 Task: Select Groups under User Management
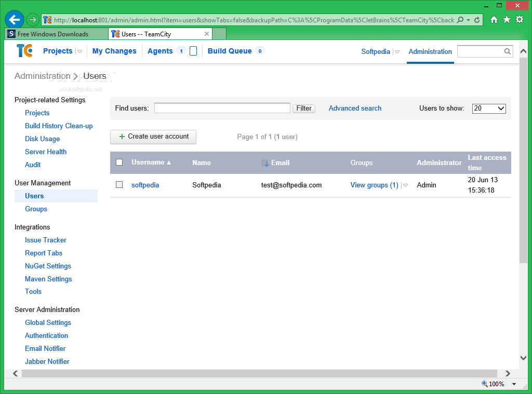(36, 209)
